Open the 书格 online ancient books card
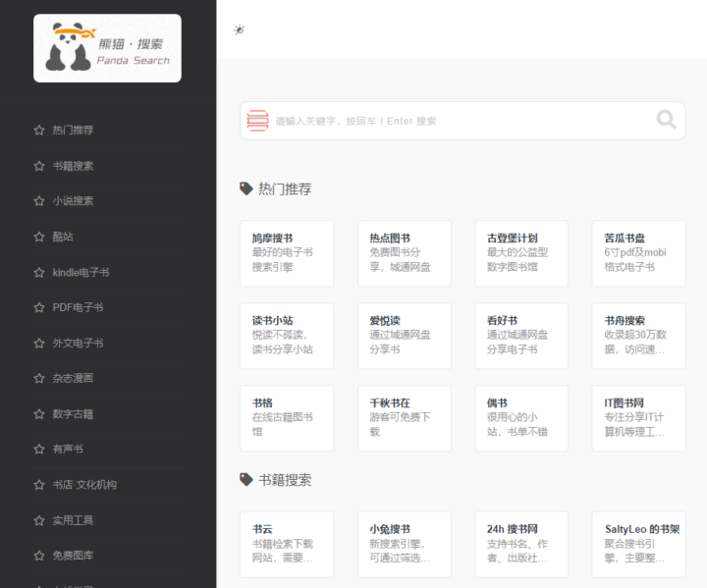The height and width of the screenshot is (588, 707). (287, 418)
